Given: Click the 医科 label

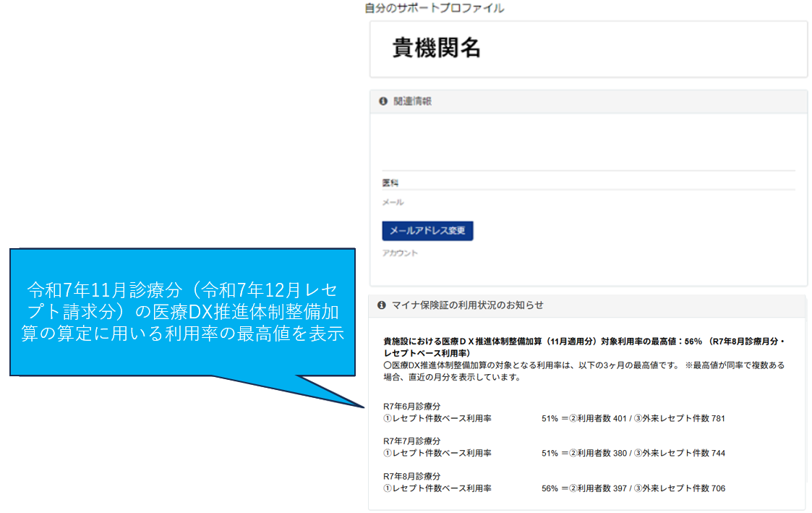Looking at the screenshot, I should (390, 184).
